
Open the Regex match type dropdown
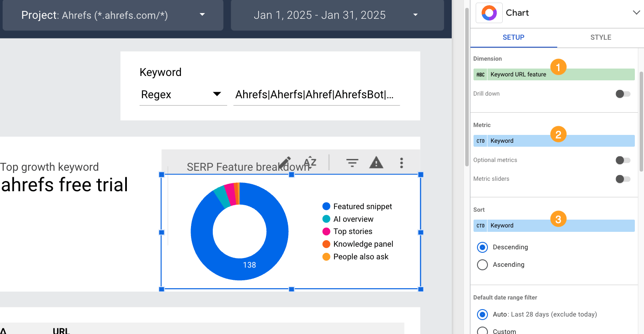216,94
